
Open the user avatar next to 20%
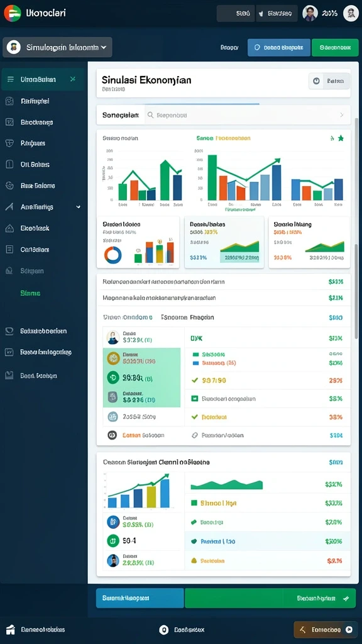(x=310, y=13)
